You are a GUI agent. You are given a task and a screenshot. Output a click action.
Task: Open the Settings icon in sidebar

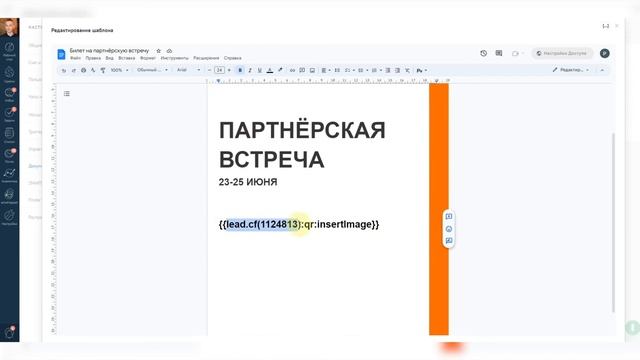coord(9,217)
